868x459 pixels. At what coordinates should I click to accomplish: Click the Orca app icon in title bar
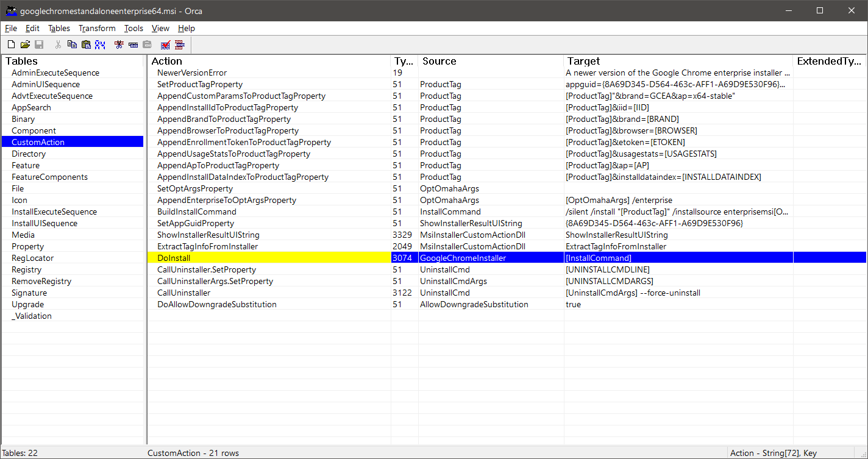coord(11,10)
